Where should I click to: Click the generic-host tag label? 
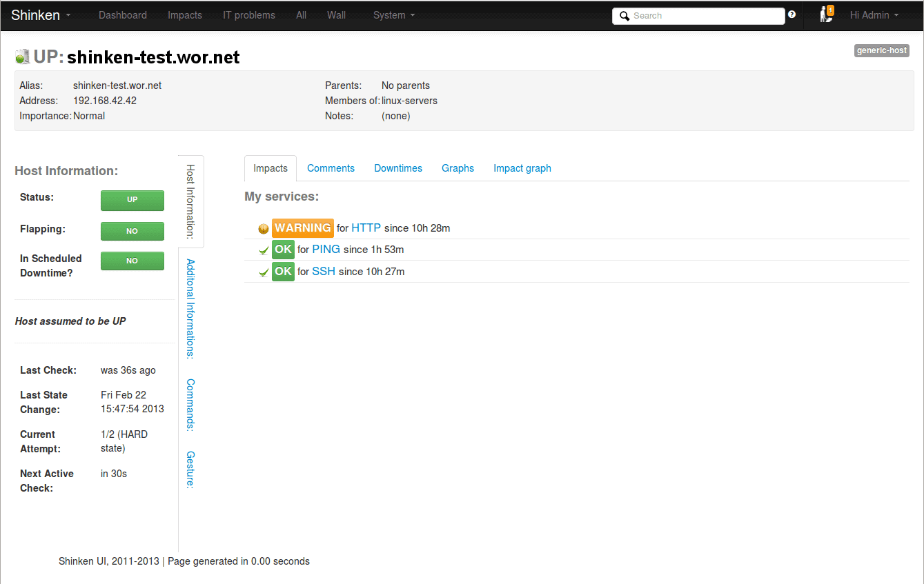pyautogui.click(x=881, y=50)
